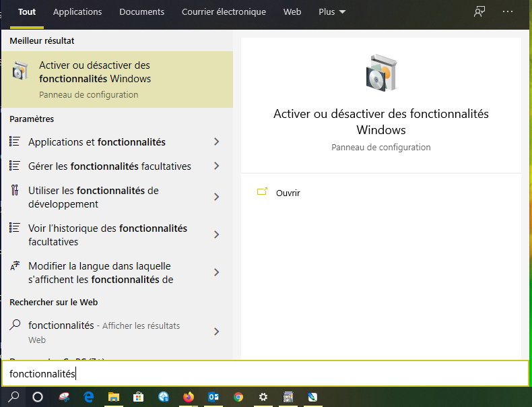Image resolution: width=532 pixels, height=407 pixels.
Task: Expand arrow for fonctionnalités de développement
Action: (x=216, y=197)
